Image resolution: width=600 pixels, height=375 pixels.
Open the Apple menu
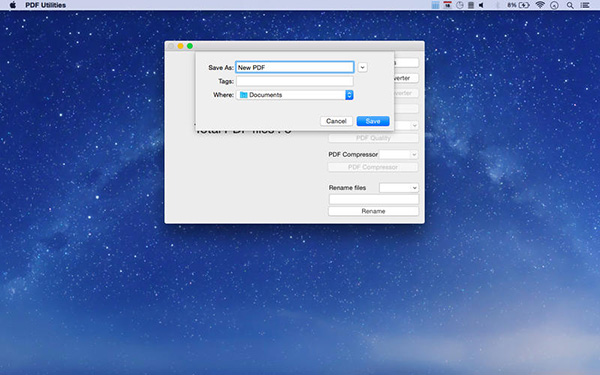pyautogui.click(x=13, y=5)
